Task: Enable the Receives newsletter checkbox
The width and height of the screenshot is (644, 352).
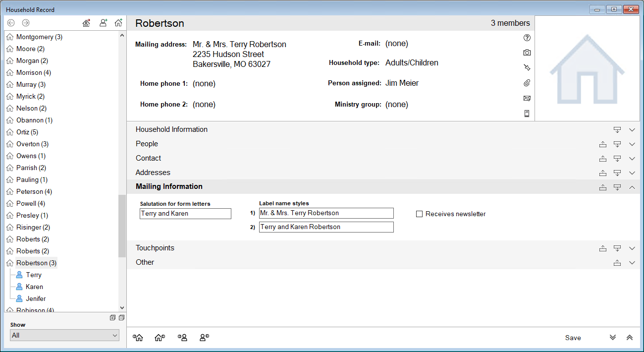Action: point(420,214)
